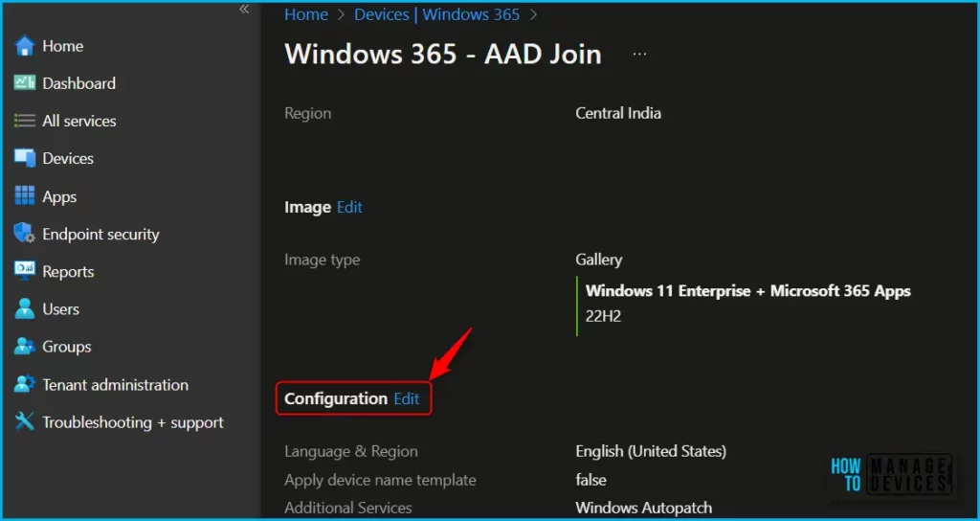980x521 pixels.
Task: Open Troubleshooting + support label
Action: (x=133, y=422)
